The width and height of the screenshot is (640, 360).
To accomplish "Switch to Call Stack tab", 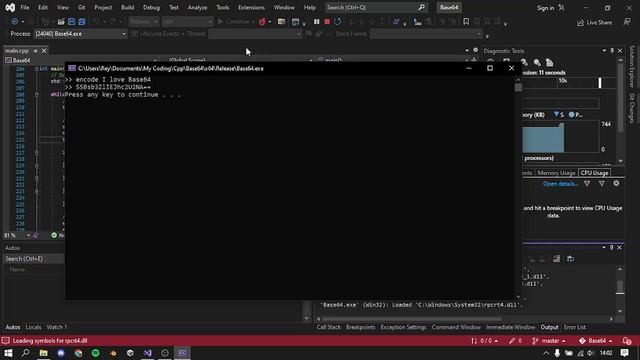I will 328,327.
